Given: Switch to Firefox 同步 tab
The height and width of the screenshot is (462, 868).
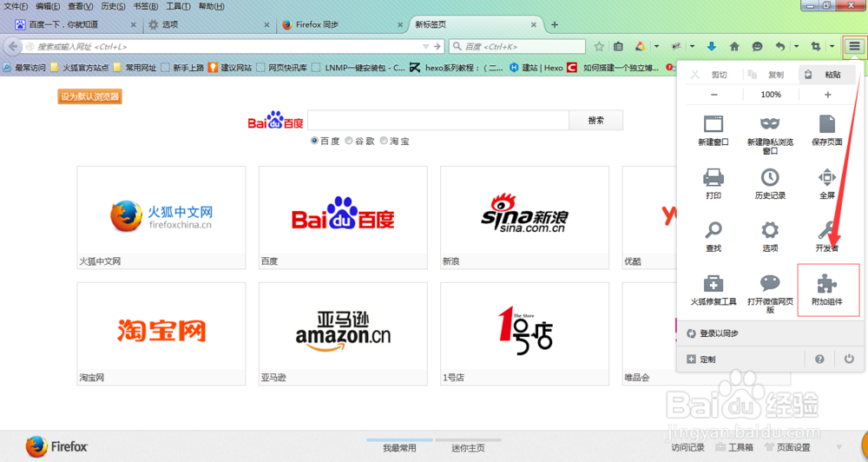Looking at the screenshot, I should coord(342,24).
